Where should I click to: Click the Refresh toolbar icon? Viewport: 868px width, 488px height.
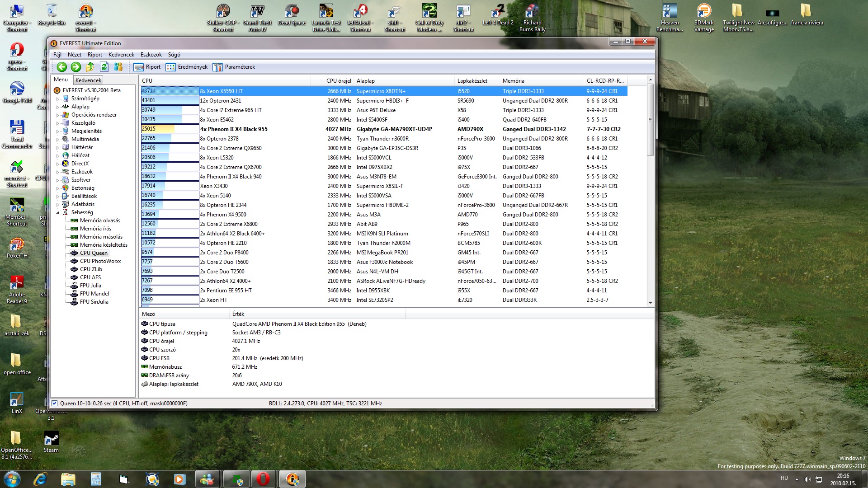tap(104, 67)
